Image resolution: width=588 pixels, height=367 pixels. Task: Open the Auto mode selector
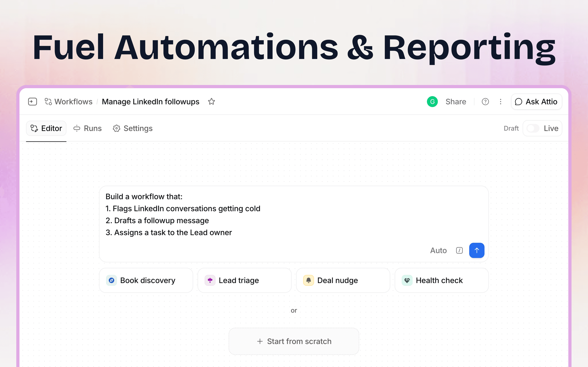pos(438,250)
